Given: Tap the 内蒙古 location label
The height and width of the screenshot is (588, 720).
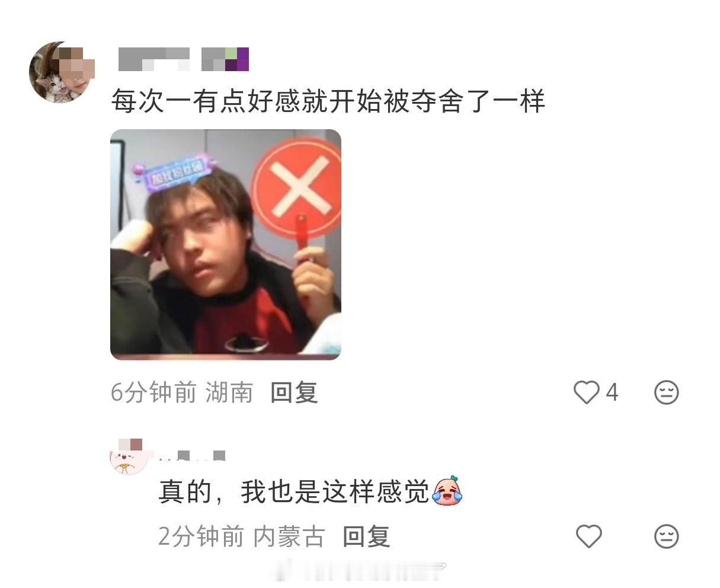Looking at the screenshot, I should coord(289,536).
